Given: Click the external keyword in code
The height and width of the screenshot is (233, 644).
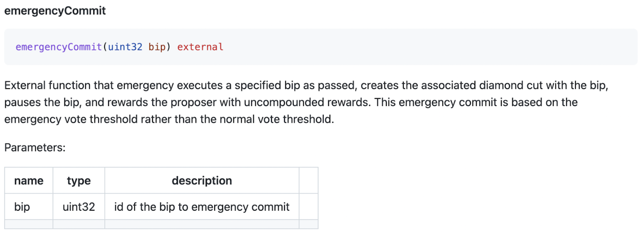Looking at the screenshot, I should [200, 47].
